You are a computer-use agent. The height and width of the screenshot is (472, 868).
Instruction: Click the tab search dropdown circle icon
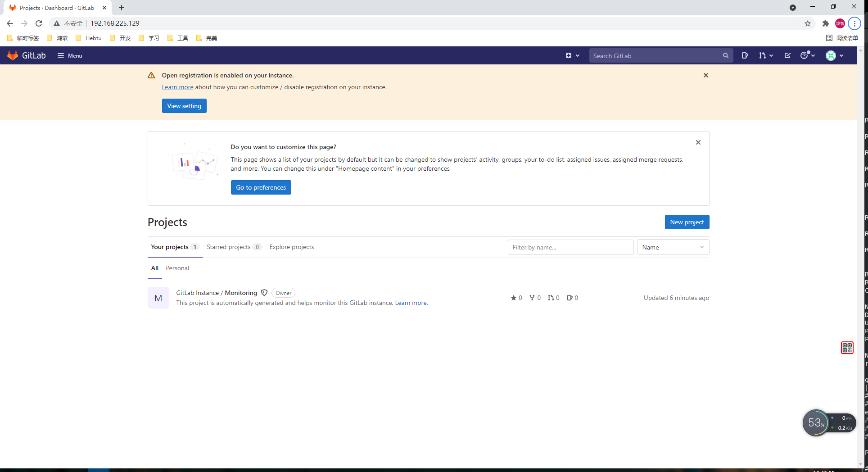point(793,8)
